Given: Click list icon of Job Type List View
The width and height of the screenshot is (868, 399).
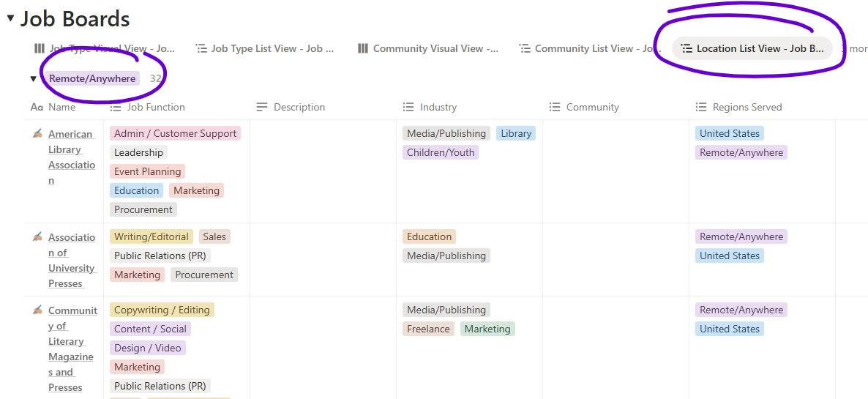Looking at the screenshot, I should pos(201,49).
